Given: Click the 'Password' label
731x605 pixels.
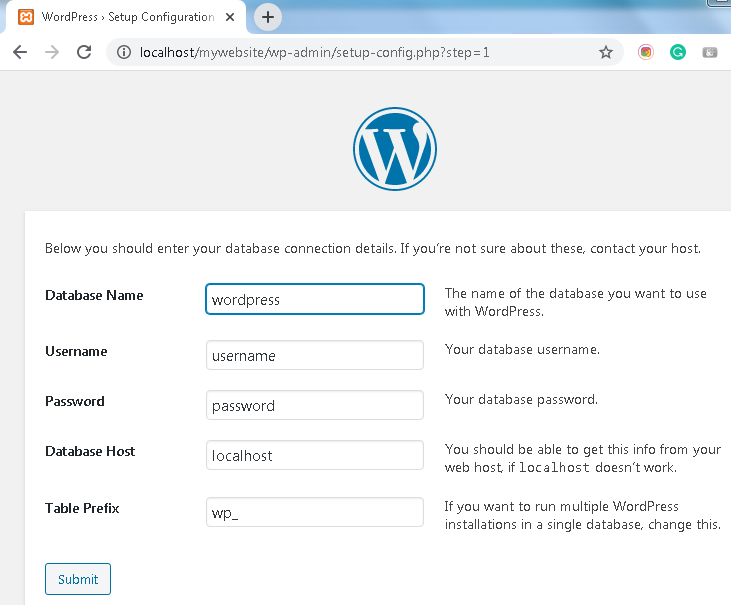Looking at the screenshot, I should coord(75,401).
